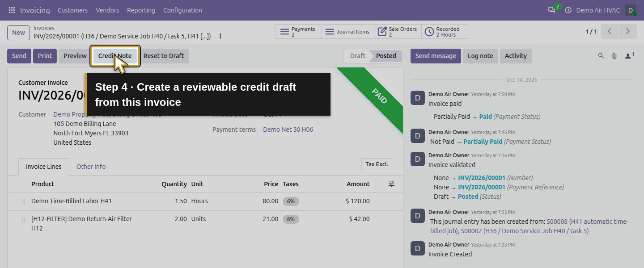Click Reset to Draft button
644x268 pixels.
[164, 56]
